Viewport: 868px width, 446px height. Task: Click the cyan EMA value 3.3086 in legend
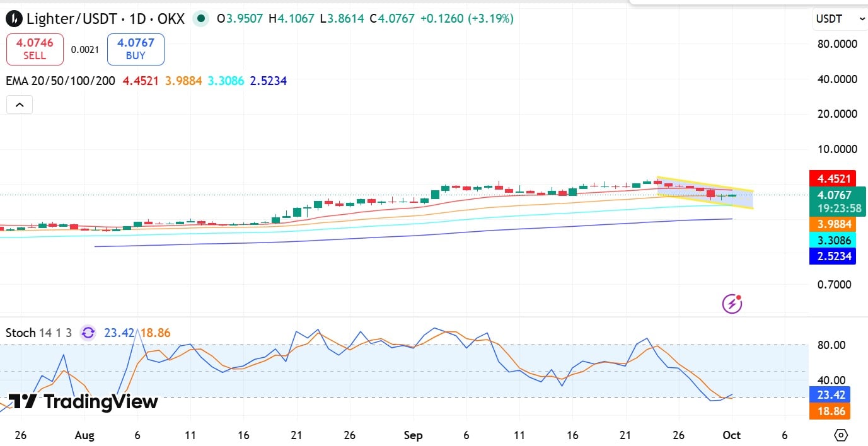(226, 81)
